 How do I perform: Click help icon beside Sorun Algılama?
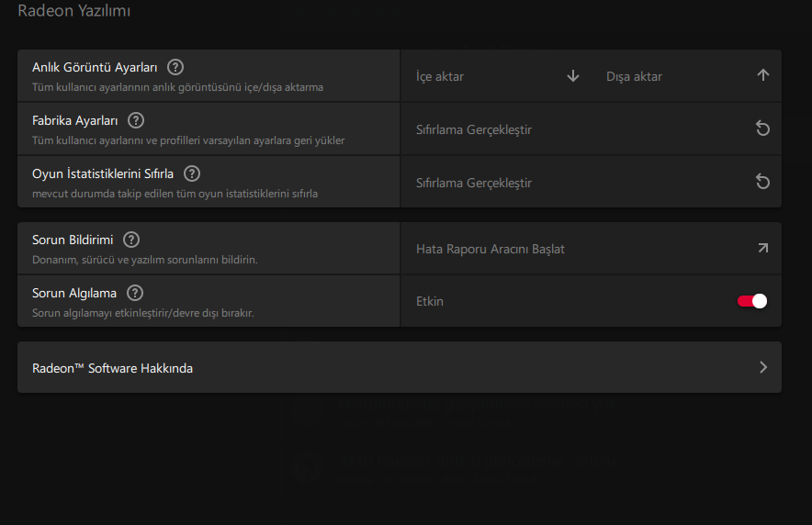coord(135,293)
